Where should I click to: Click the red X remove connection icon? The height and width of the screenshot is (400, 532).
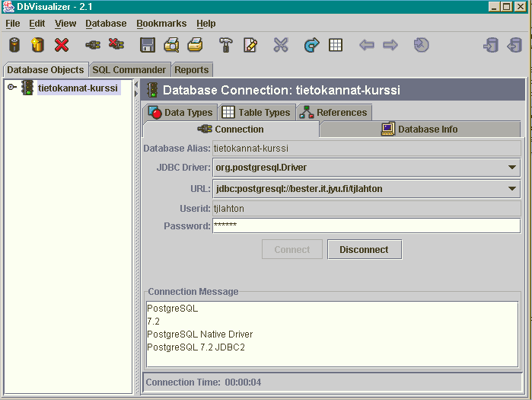coord(62,45)
